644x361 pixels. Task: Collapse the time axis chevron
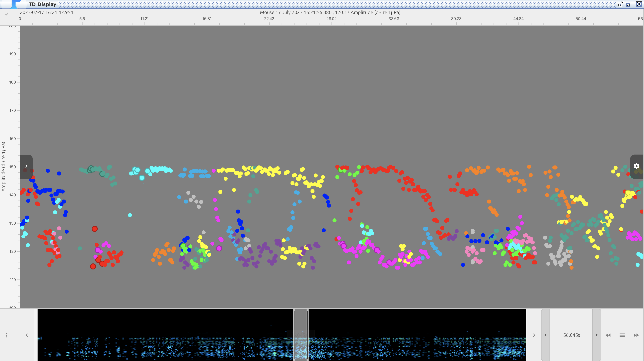pyautogui.click(x=6, y=14)
